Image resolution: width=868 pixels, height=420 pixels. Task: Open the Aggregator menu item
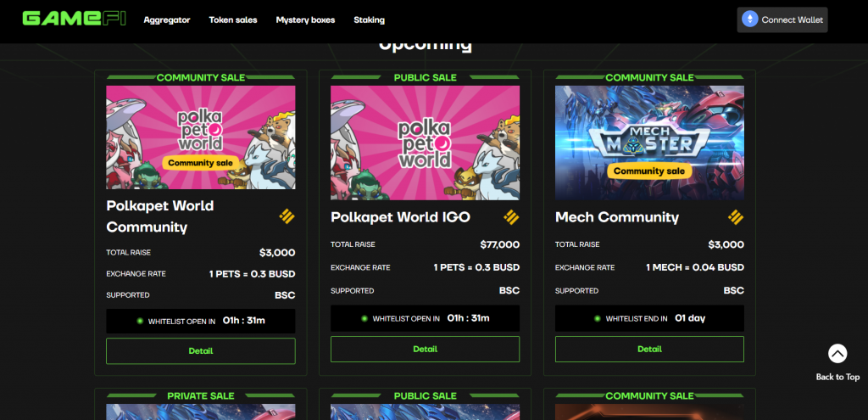167,20
